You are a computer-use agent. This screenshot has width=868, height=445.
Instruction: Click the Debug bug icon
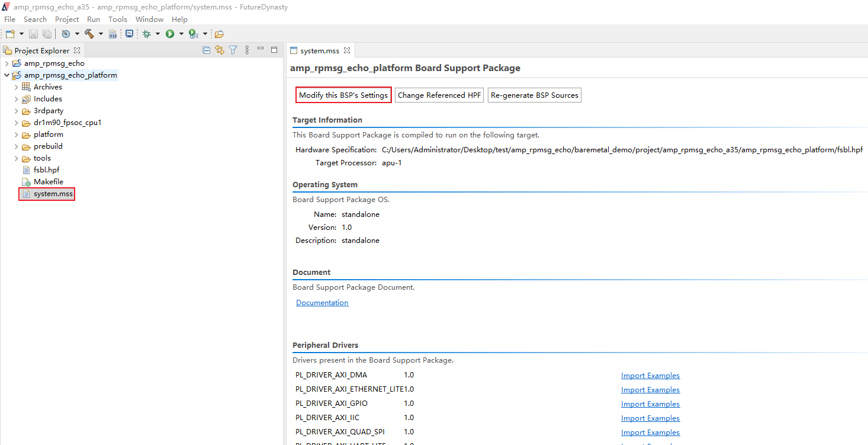tap(146, 34)
